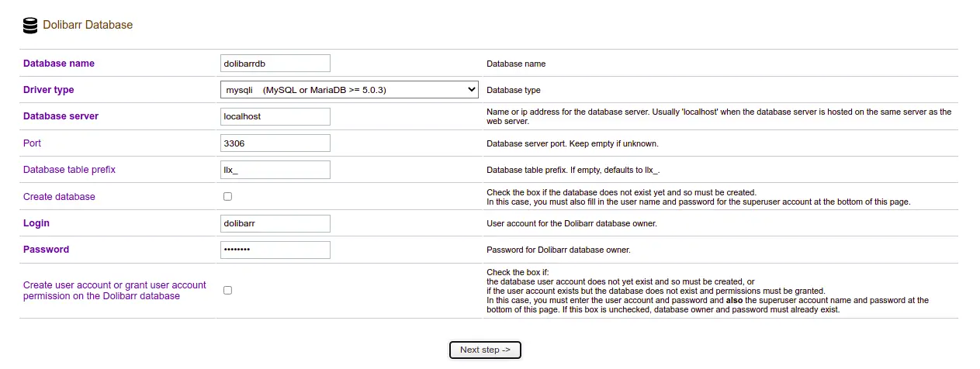Click the Create user account or grant label
The image size is (980, 369).
pyautogui.click(x=115, y=291)
